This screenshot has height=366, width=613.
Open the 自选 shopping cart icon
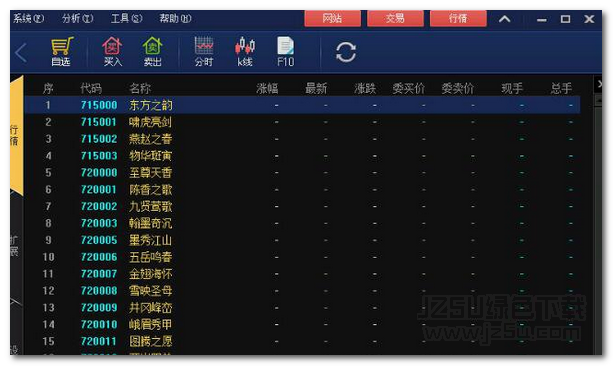point(61,52)
